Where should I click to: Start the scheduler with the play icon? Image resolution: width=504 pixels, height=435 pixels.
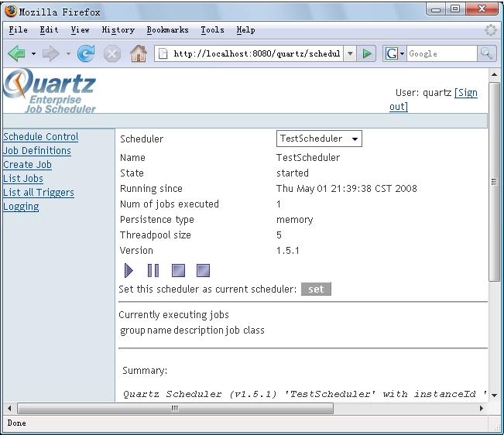click(x=129, y=270)
